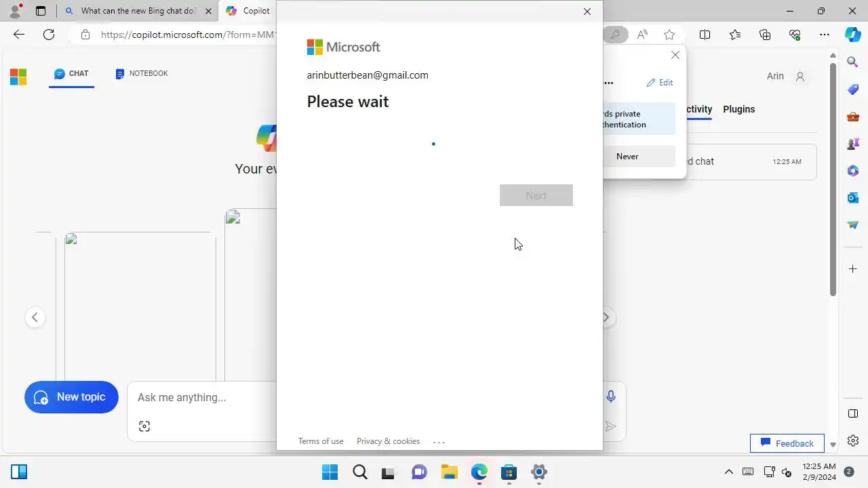Image resolution: width=868 pixels, height=488 pixels.
Task: Open Privacy & cookies link
Action: tap(389, 441)
